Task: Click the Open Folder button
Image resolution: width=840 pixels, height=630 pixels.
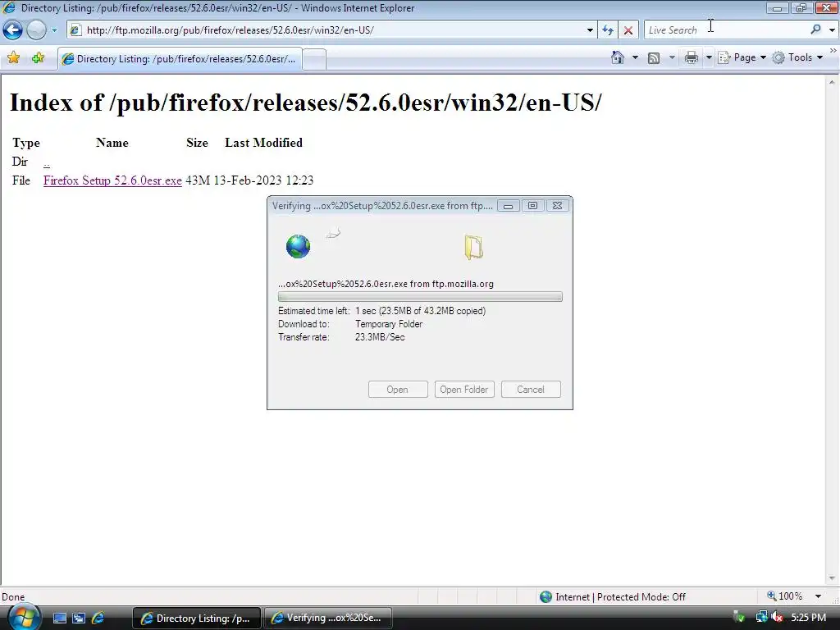Action: tap(464, 390)
